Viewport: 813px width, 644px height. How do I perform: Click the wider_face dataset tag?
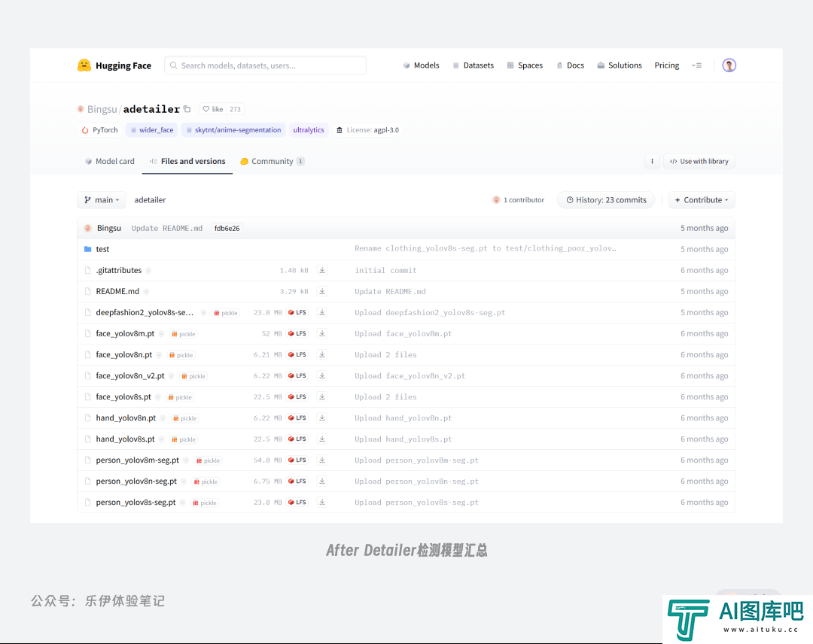pos(152,130)
